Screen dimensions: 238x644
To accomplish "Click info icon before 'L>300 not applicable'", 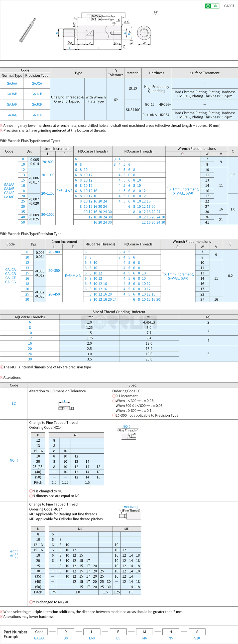I will click(114, 416).
